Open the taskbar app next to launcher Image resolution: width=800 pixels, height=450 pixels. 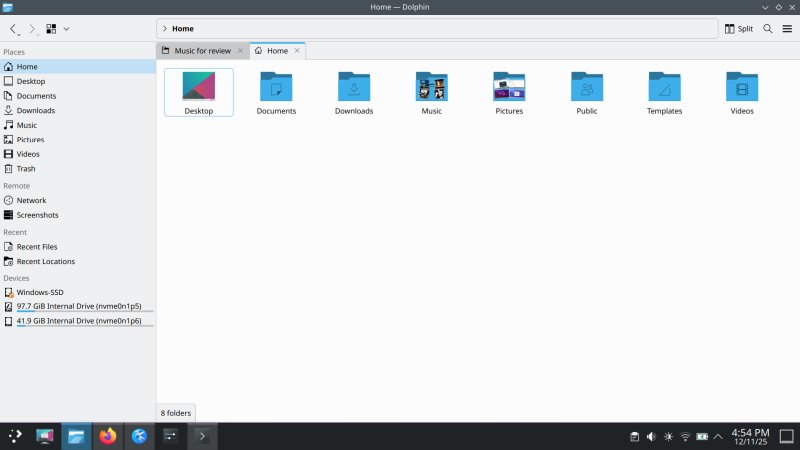pos(45,436)
